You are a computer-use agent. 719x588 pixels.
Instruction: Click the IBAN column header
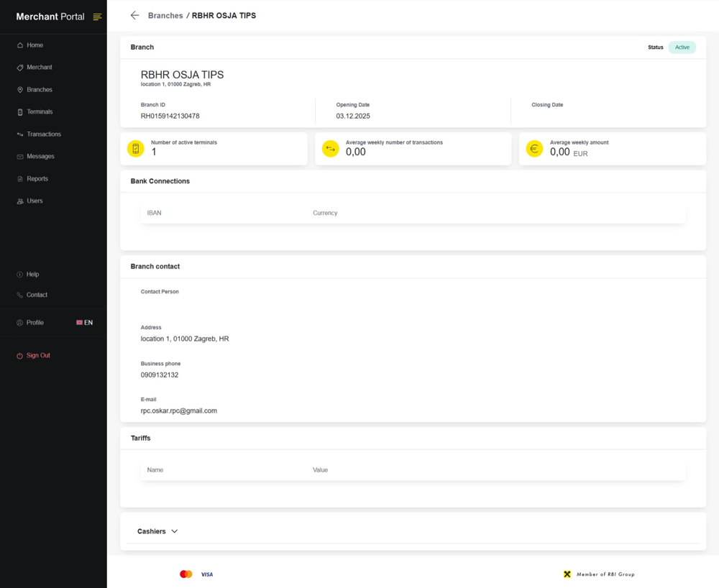[154, 213]
